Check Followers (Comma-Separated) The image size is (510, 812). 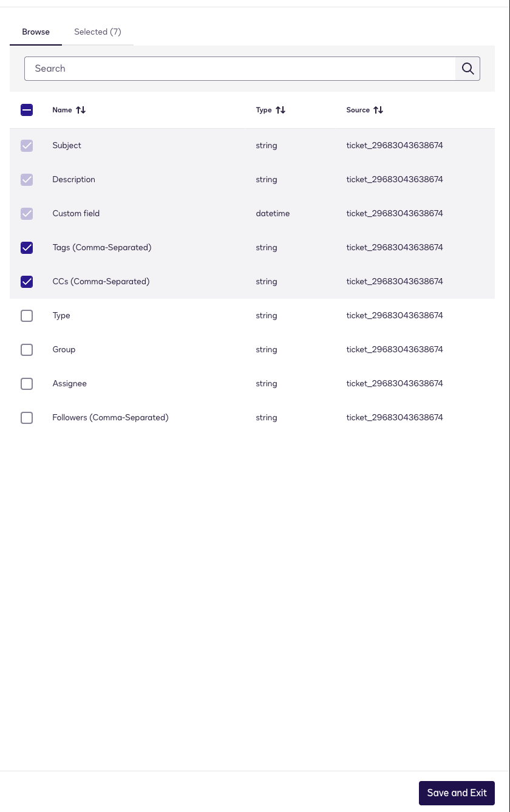point(27,417)
